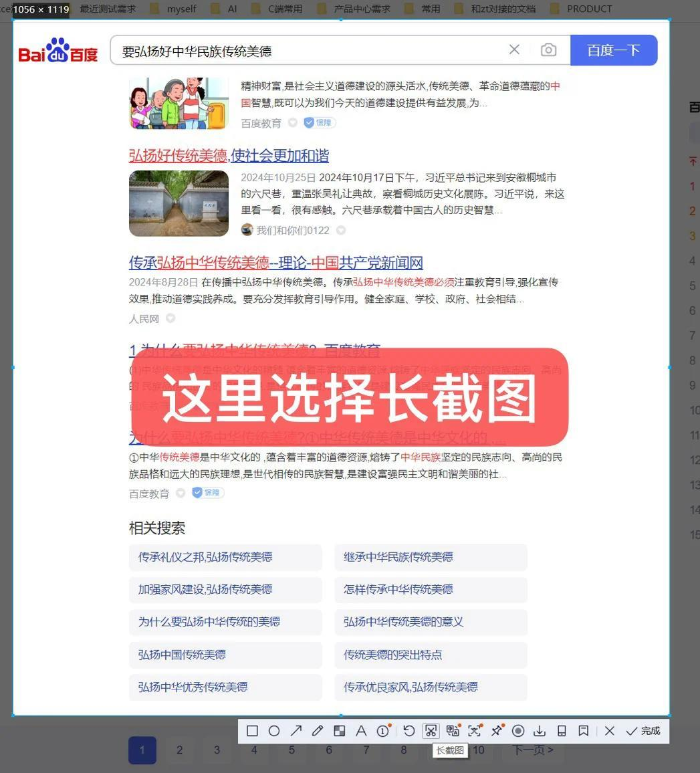Image resolution: width=700 pixels, height=773 pixels.
Task: Go to results page 2
Action: coord(179,750)
